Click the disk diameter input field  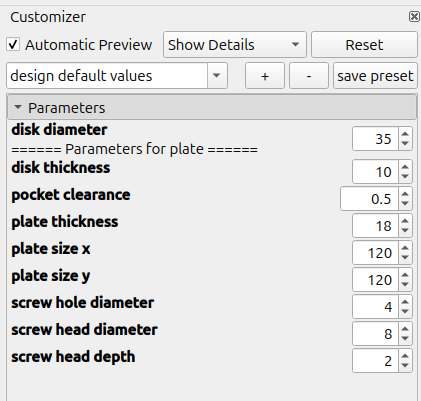click(375, 139)
